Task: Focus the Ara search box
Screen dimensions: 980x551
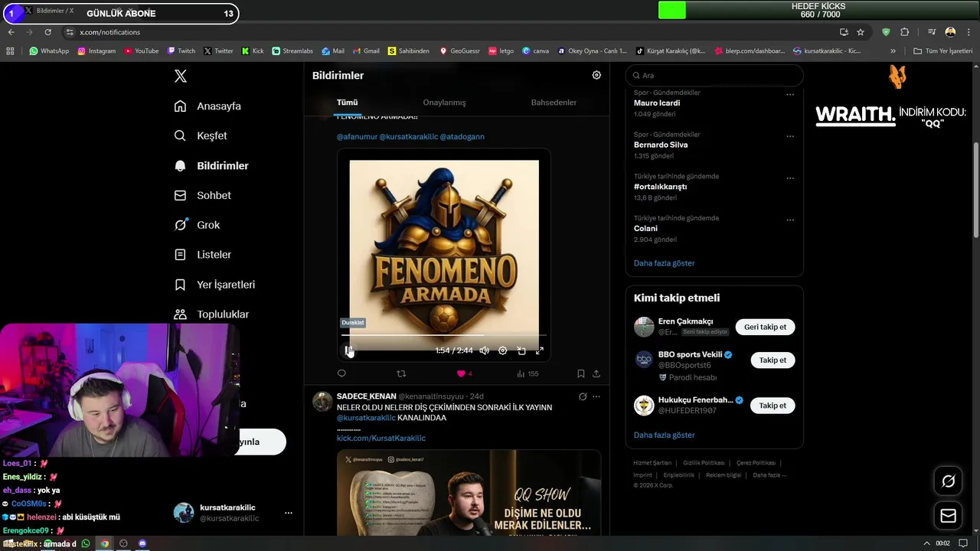Action: [714, 75]
